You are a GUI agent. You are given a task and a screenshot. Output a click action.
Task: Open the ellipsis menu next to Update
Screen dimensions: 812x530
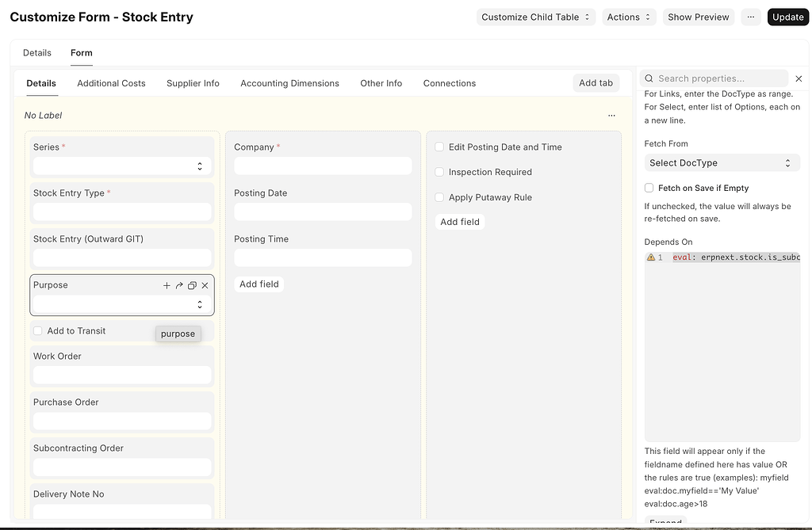click(750, 16)
